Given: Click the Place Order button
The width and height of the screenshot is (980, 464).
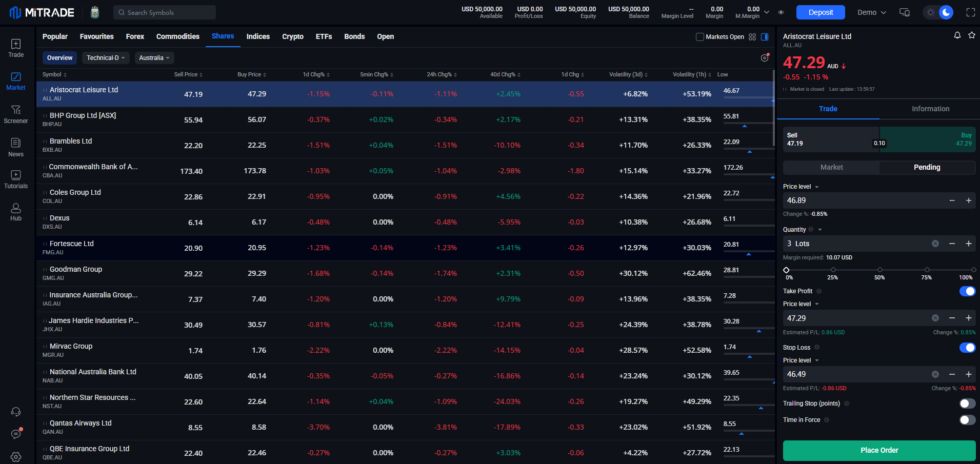Looking at the screenshot, I should 878,450.
